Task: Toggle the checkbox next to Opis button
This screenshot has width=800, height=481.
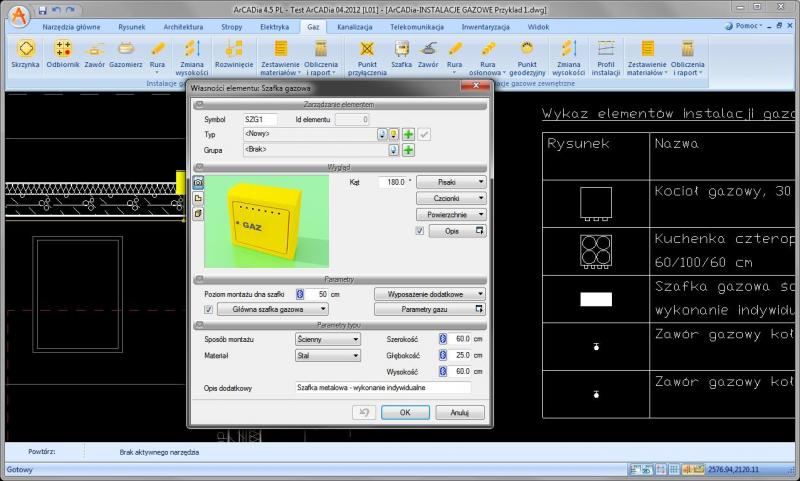Action: [420, 231]
